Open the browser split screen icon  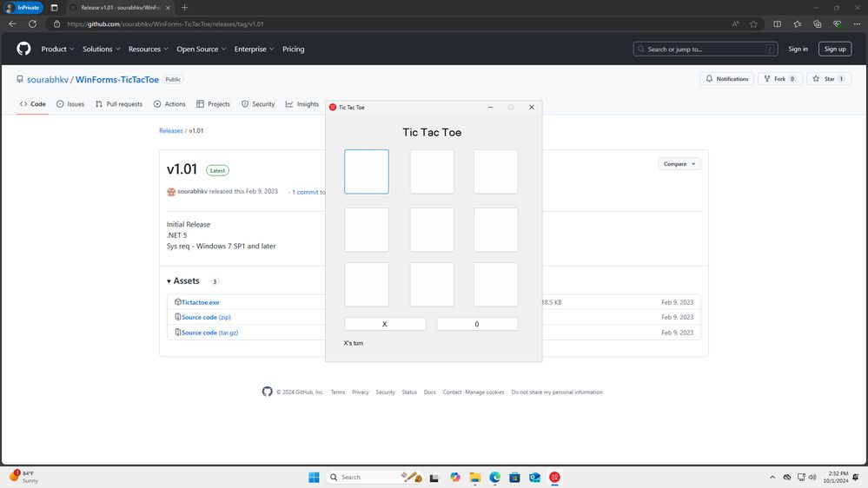(x=777, y=23)
